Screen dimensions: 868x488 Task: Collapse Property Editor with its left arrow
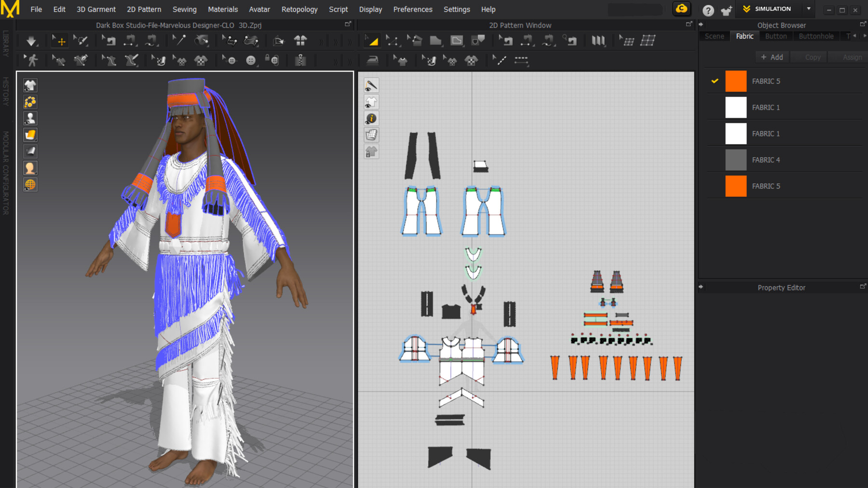click(701, 287)
